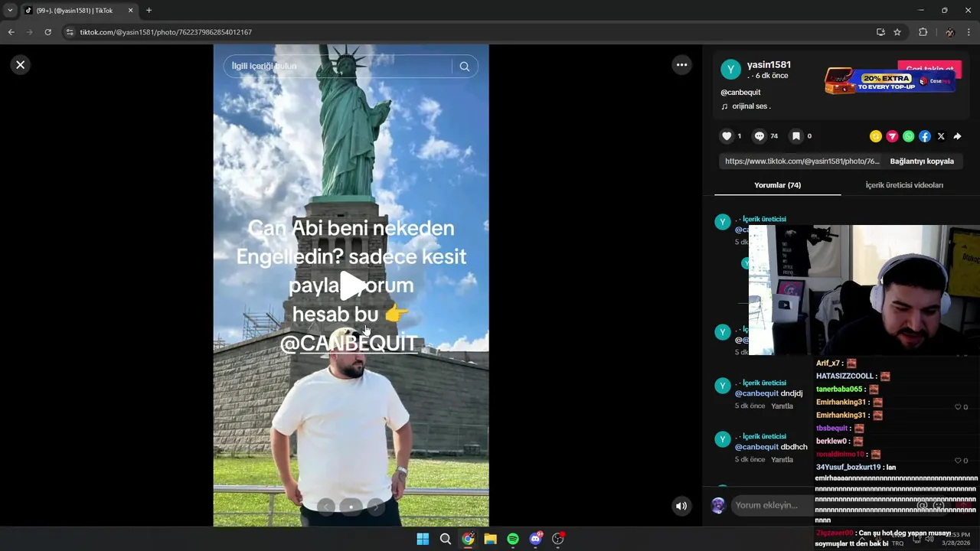
Task: Open Chrome profile avatar
Action: pyautogui.click(x=949, y=32)
